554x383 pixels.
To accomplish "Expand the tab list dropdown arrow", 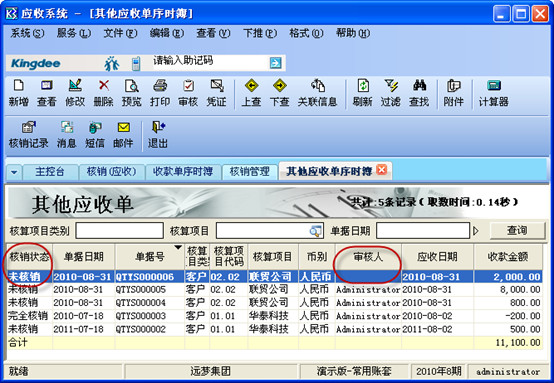I will click(14, 172).
